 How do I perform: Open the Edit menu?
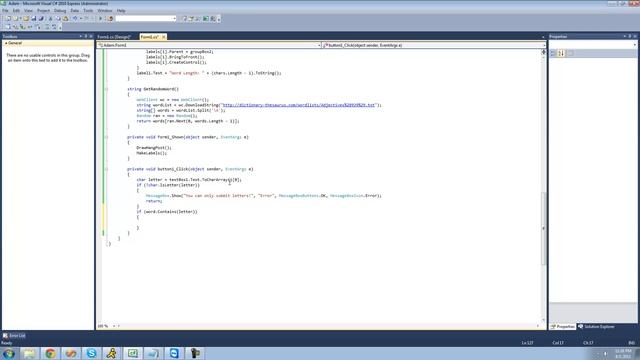click(x=16, y=11)
